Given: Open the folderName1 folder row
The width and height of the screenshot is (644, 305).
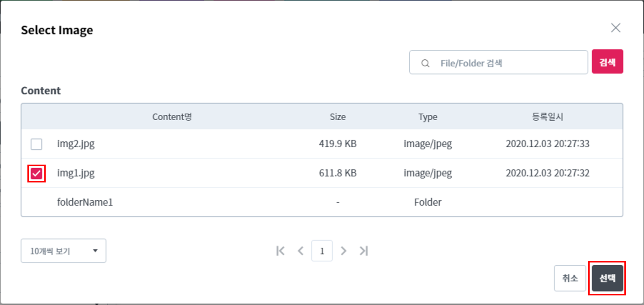Looking at the screenshot, I should click(85, 202).
